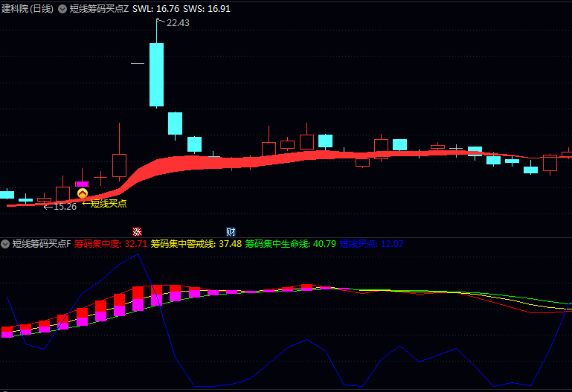
Task: Click the SWL: 16.76 value label
Action: (155, 9)
